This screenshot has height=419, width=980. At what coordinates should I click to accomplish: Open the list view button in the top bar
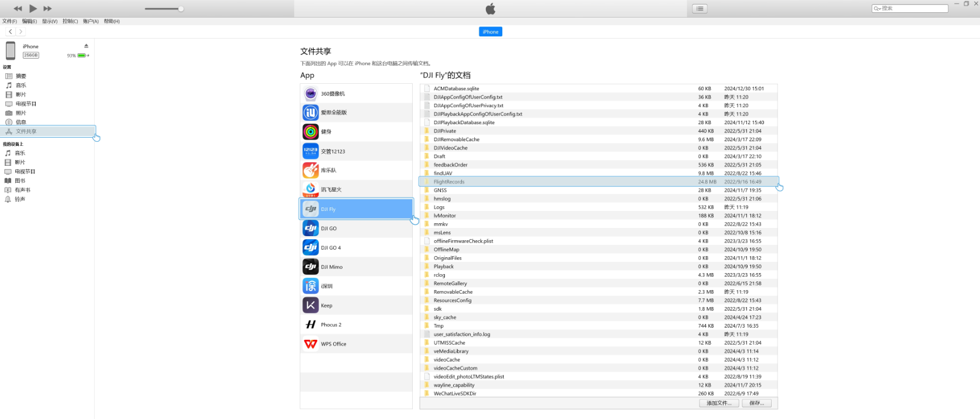[x=700, y=8]
